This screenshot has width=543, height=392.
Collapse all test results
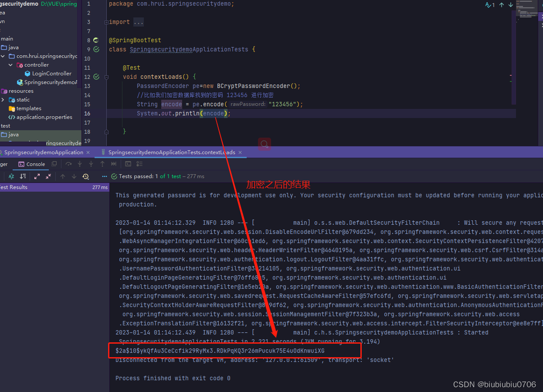point(48,176)
